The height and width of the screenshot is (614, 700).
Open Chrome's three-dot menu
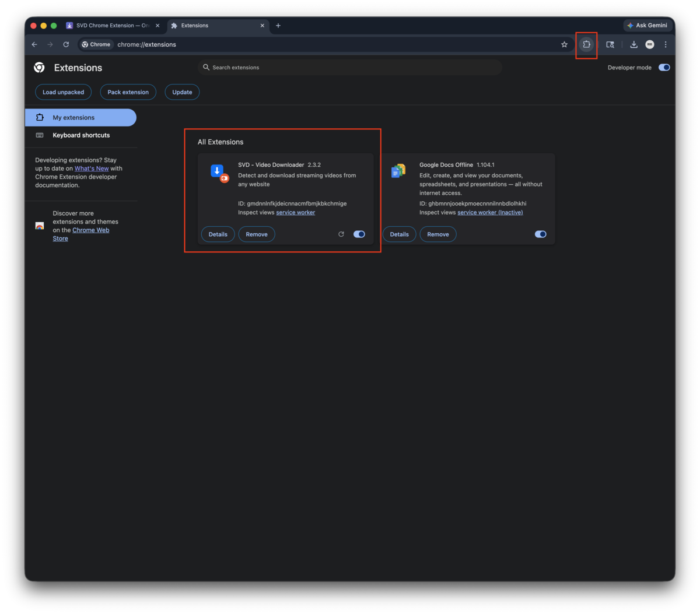666,44
